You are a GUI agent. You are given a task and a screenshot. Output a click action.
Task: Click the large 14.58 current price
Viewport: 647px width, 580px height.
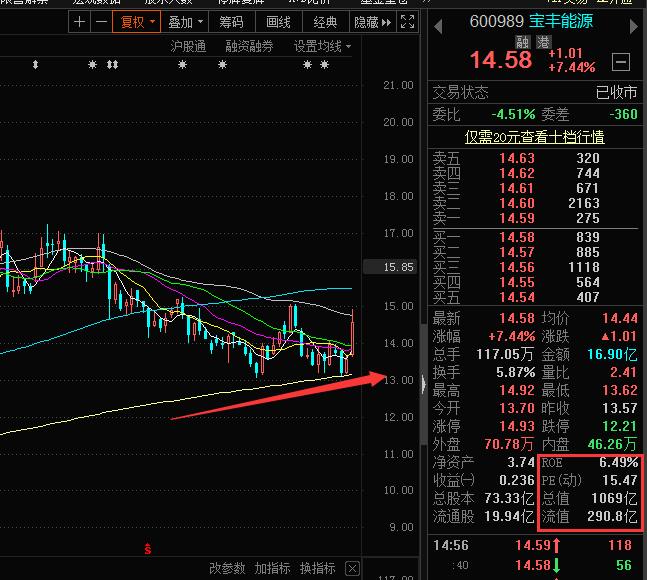coord(501,60)
